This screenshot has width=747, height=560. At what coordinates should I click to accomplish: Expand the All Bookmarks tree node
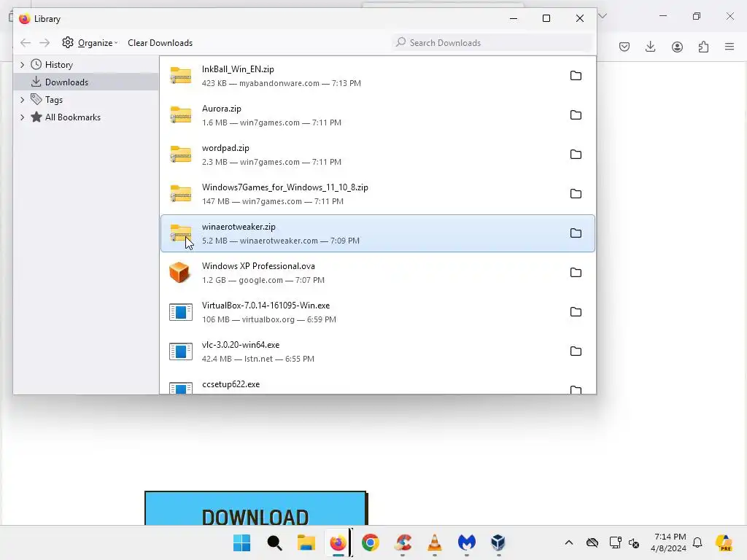click(x=23, y=117)
